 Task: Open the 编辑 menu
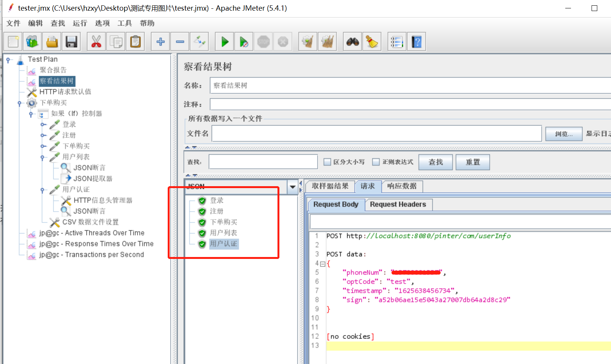pos(35,23)
